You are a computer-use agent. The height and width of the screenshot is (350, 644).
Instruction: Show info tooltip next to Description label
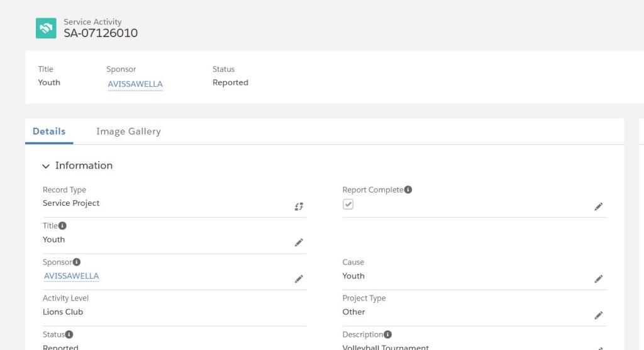click(387, 334)
